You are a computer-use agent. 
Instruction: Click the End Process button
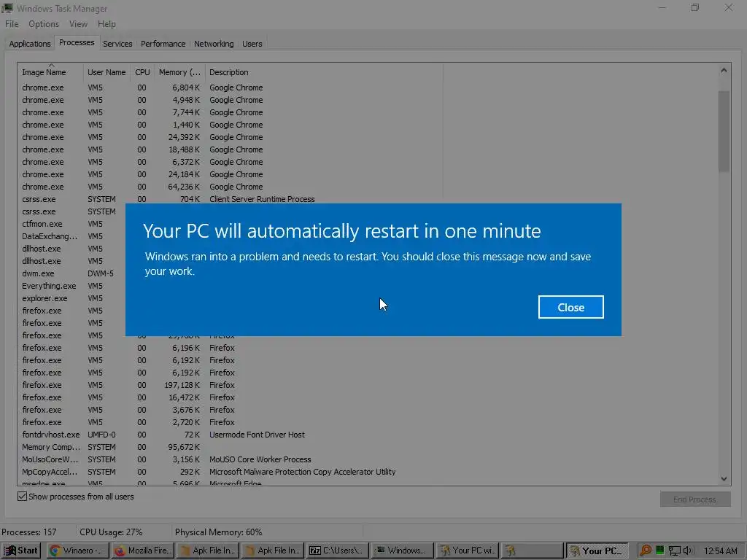click(695, 499)
